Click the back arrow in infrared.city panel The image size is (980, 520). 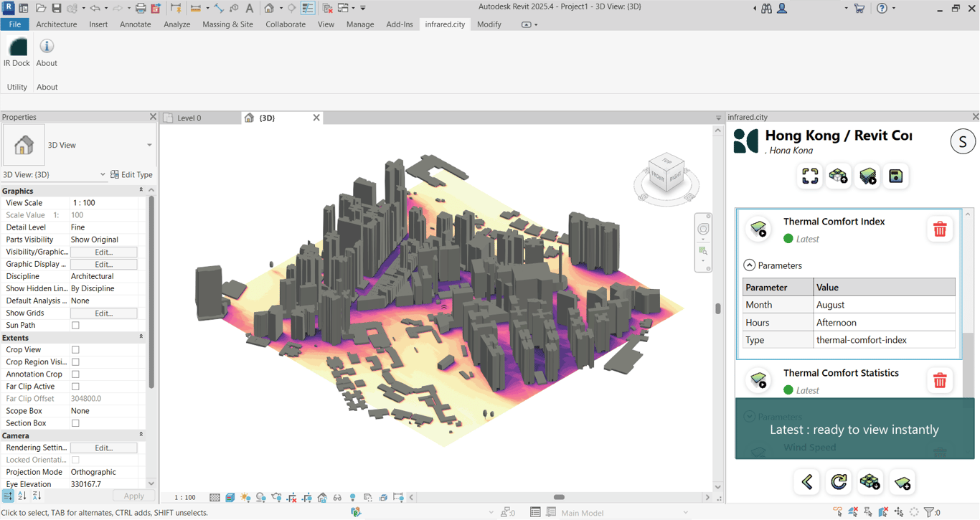807,482
